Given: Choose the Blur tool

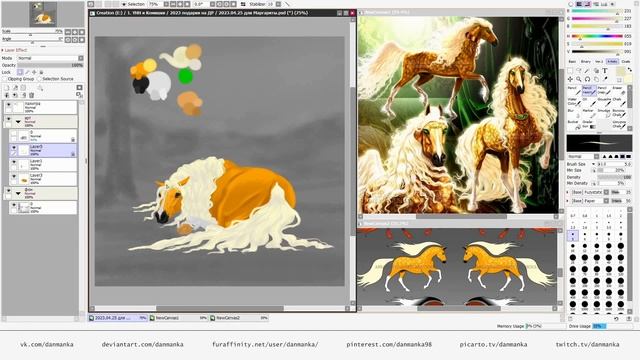Looking at the screenshot, I should [x=574, y=113].
